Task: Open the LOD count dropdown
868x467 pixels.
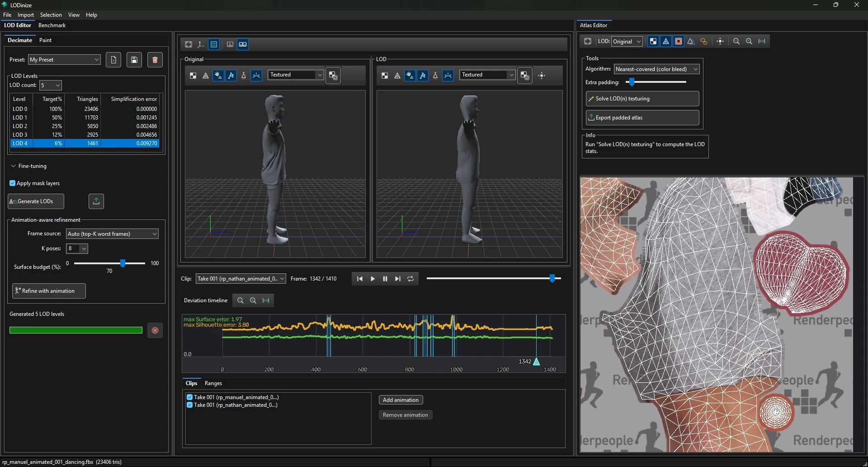Action: (x=51, y=85)
